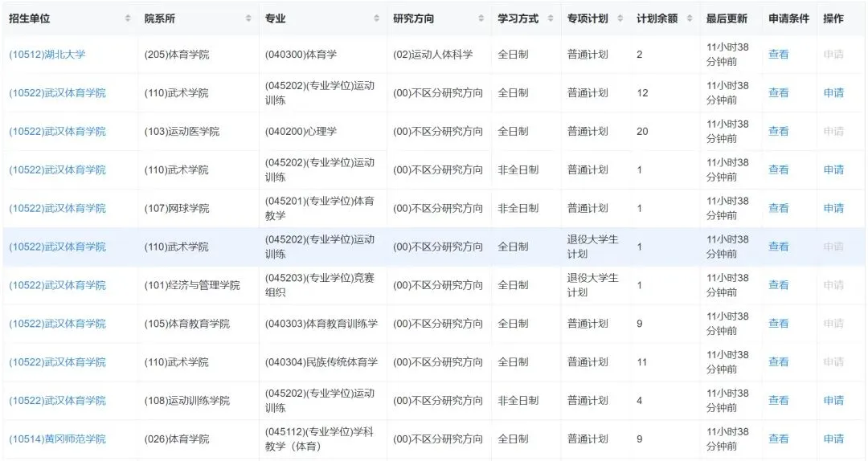View 查看 conditions for the 民族传统体育学 row
This screenshot has width=868, height=461.
[x=778, y=362]
